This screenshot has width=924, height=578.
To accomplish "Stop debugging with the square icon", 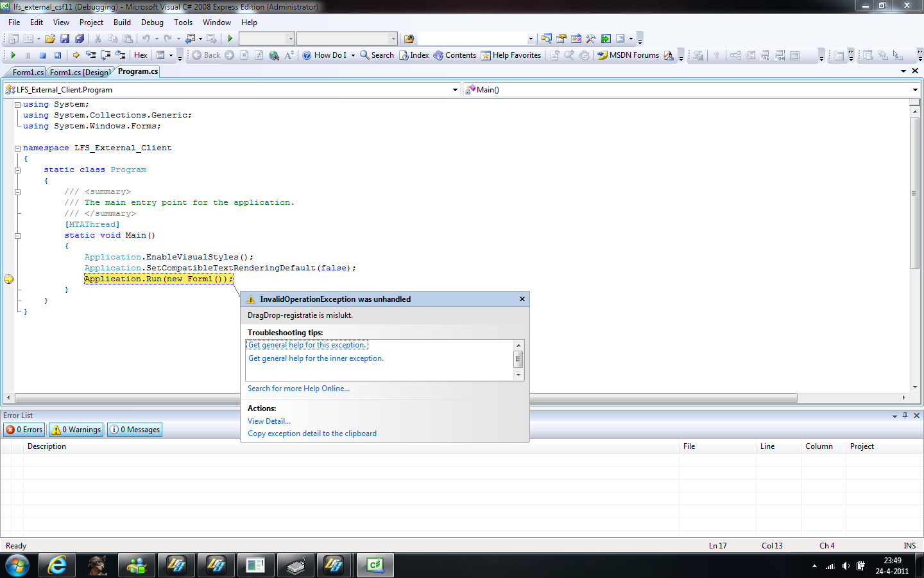I will click(x=42, y=55).
